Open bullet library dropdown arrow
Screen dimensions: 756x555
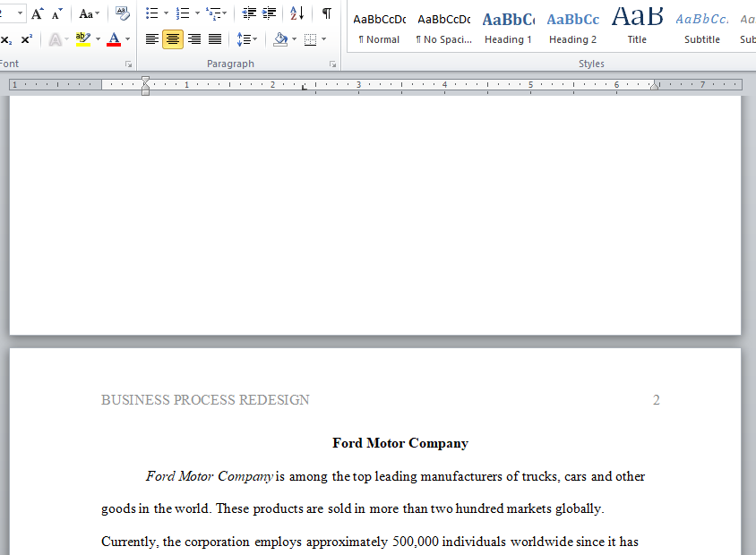point(166,13)
